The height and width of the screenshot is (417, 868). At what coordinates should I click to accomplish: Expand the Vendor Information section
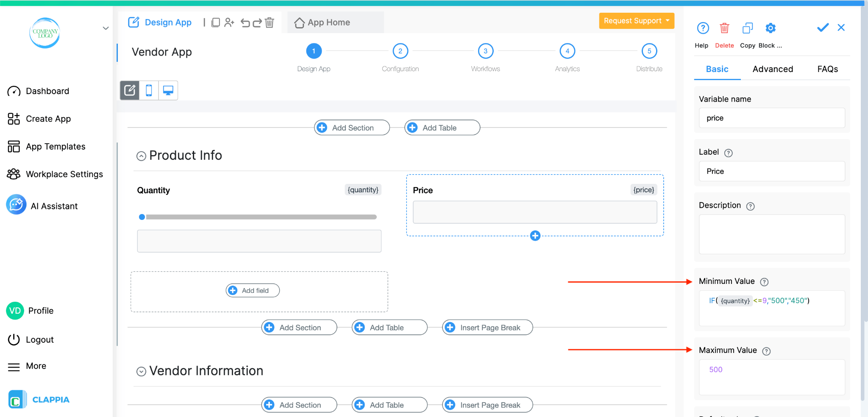(141, 372)
